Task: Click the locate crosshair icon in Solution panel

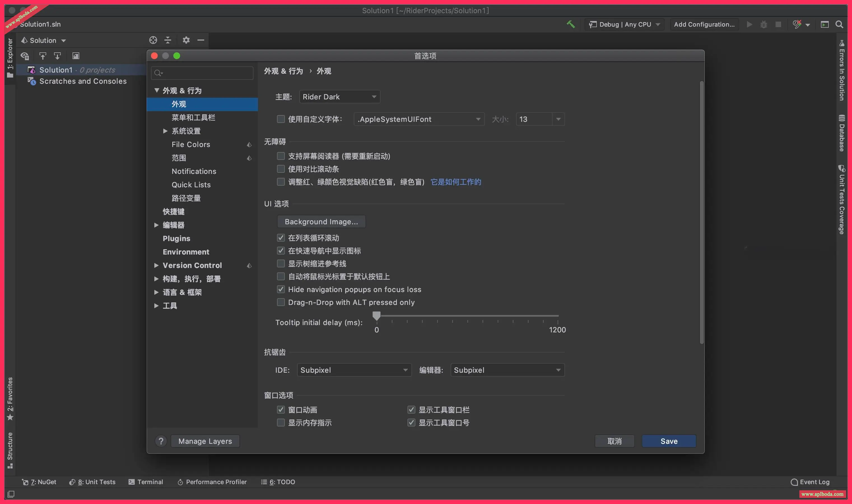Action: [x=153, y=40]
